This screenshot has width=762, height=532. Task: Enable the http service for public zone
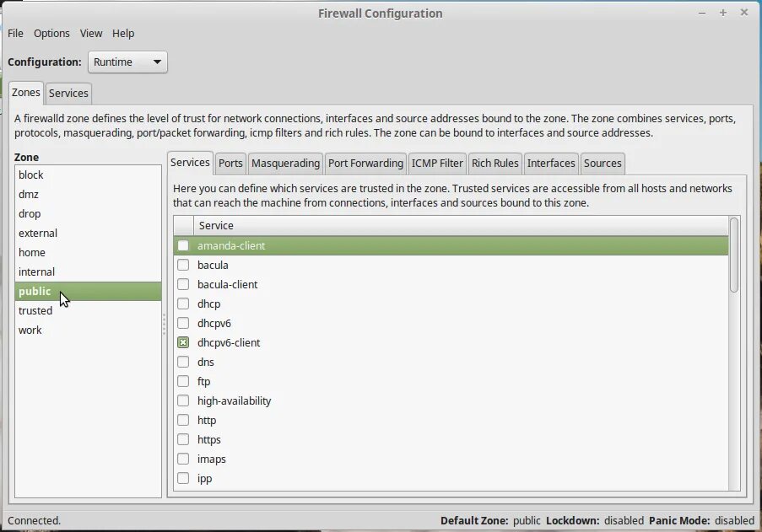click(183, 420)
